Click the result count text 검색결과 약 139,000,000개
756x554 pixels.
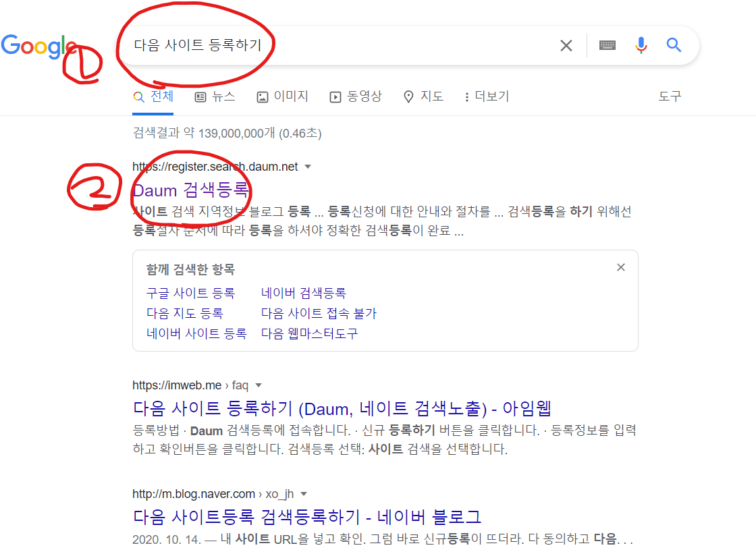pyautogui.click(x=203, y=133)
